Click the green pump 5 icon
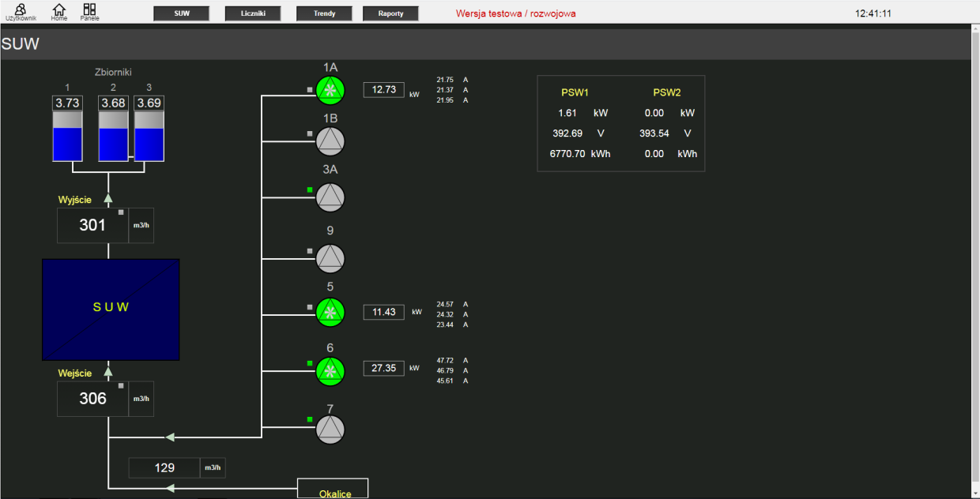 click(x=330, y=312)
